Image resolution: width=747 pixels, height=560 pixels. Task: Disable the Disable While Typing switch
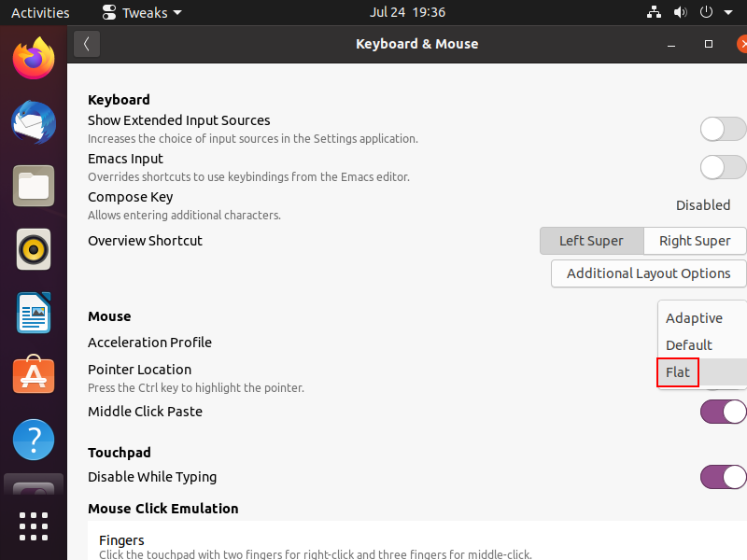point(723,477)
